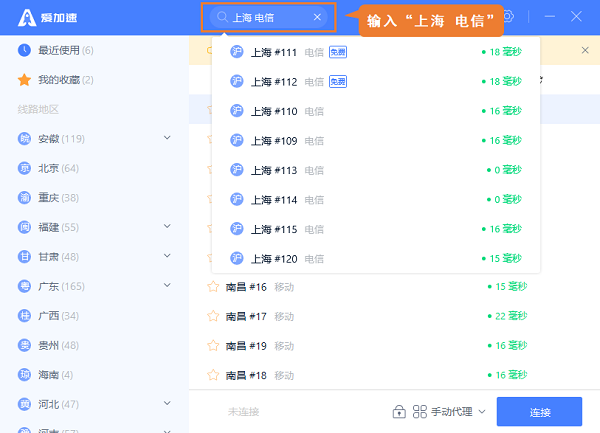Click the 渝 icon for 重庆
Image resolution: width=600 pixels, height=433 pixels.
24,197
